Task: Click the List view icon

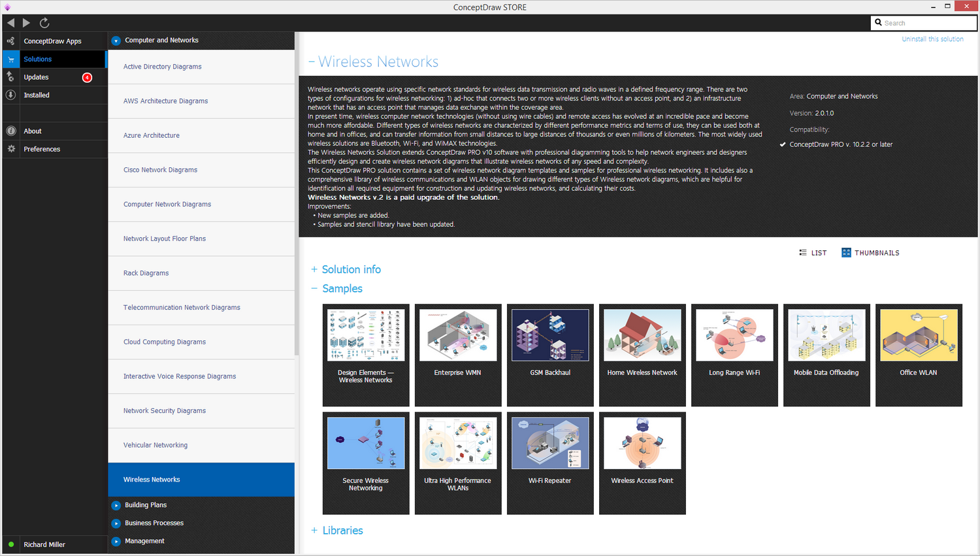Action: [803, 252]
